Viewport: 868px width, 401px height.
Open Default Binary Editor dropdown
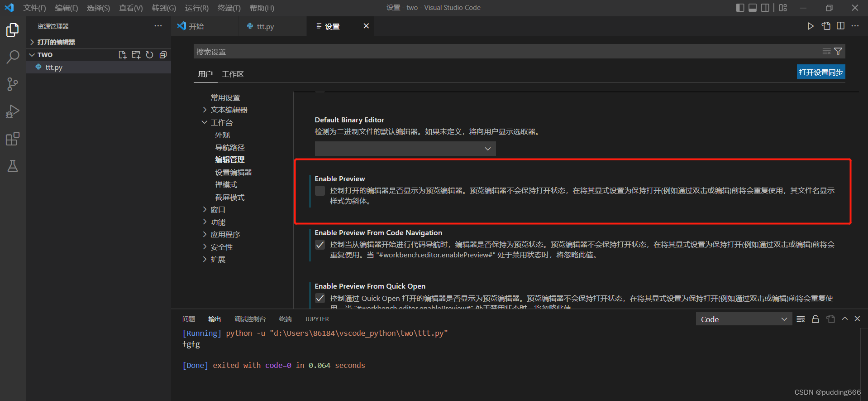point(405,149)
